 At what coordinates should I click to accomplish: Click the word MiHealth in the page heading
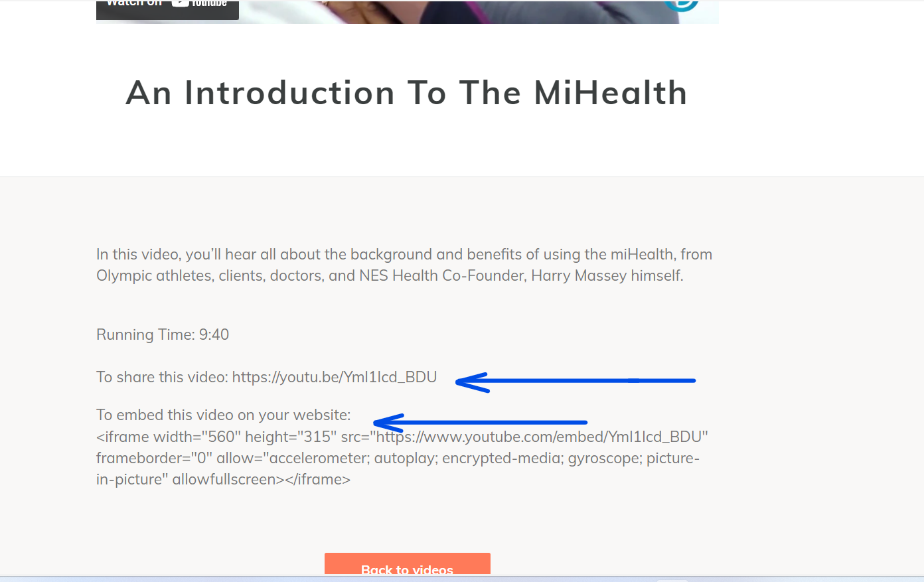coord(611,92)
